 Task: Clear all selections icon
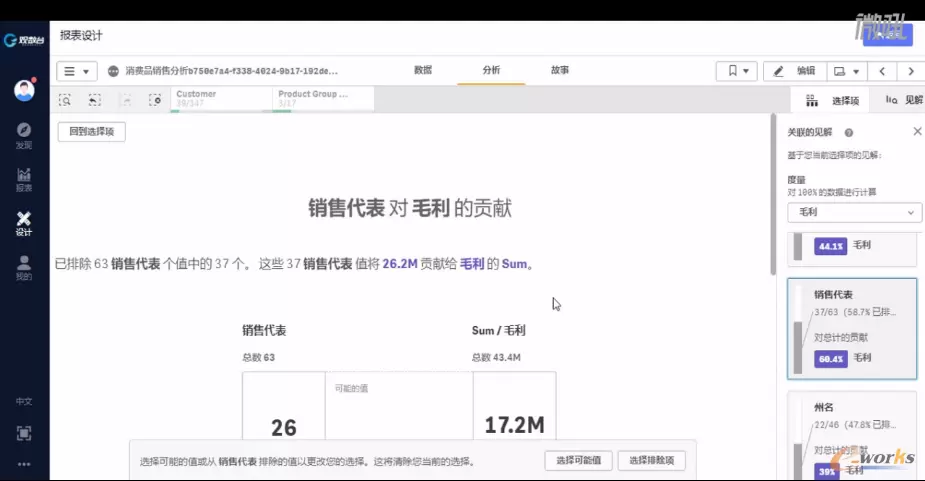point(155,100)
